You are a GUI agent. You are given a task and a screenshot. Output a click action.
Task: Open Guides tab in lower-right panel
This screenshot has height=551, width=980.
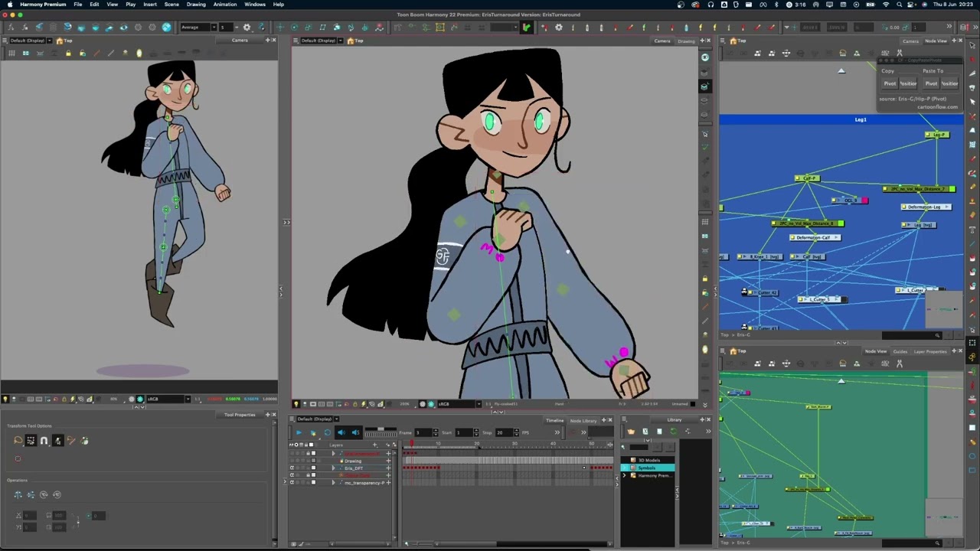point(900,351)
